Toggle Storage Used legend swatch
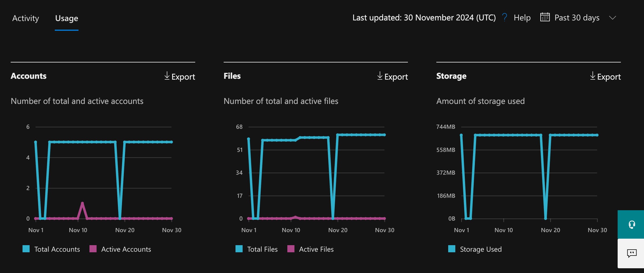Screen dimensions: 644x273 (452, 249)
